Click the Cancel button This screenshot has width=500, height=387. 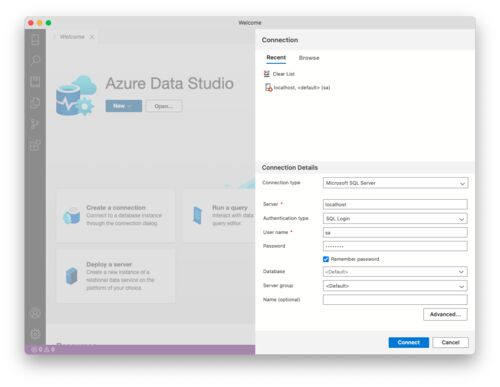(450, 342)
